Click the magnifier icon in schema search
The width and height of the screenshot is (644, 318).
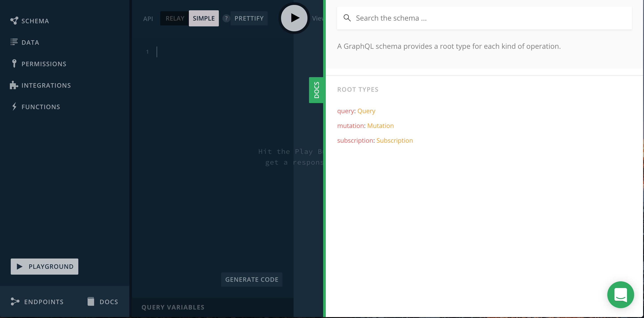click(x=347, y=18)
